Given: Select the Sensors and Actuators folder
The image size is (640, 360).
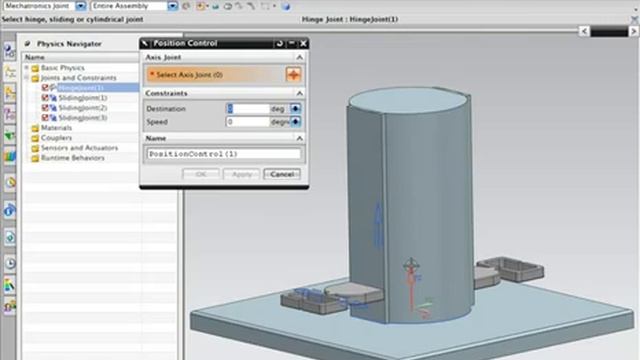Looking at the screenshot, I should pyautogui.click(x=79, y=148).
